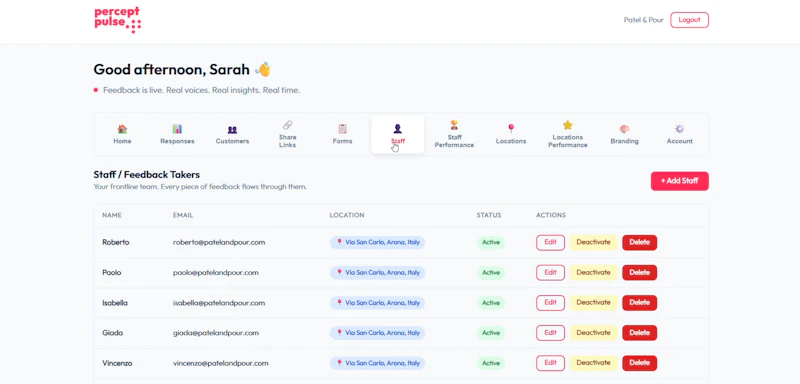Edit Roberto's staff record
The image size is (800, 384).
(551, 242)
